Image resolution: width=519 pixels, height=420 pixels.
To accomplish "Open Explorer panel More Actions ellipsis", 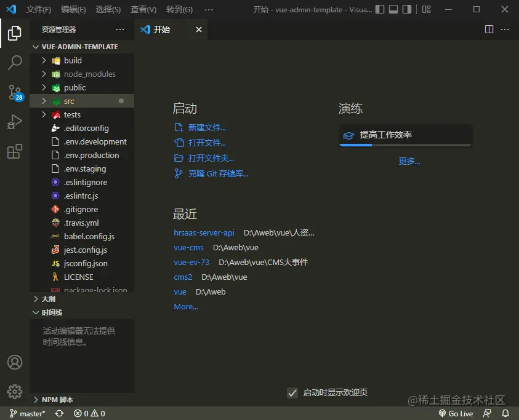I will (x=120, y=30).
